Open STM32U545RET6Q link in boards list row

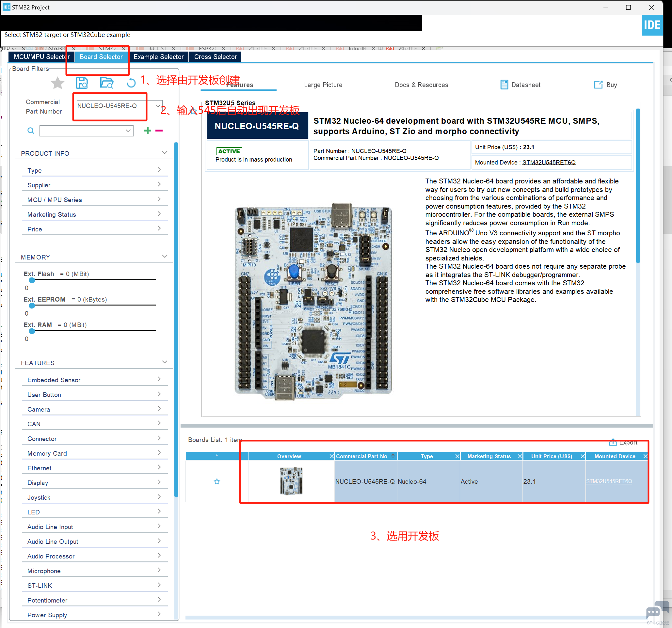tap(609, 481)
